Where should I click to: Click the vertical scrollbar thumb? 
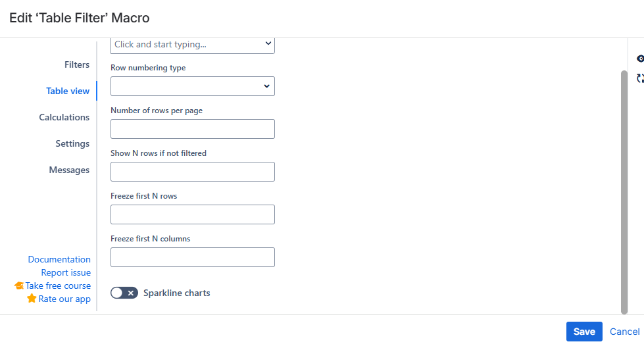(x=624, y=192)
